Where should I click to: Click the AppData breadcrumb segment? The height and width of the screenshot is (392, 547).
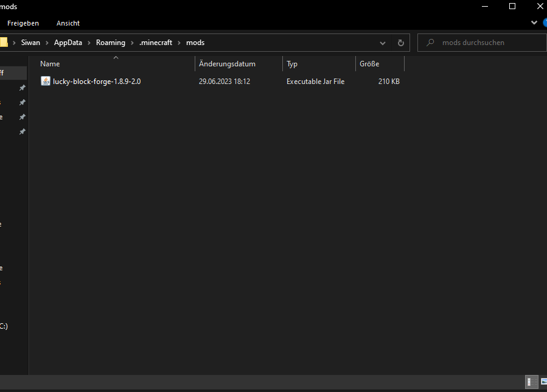pos(68,43)
